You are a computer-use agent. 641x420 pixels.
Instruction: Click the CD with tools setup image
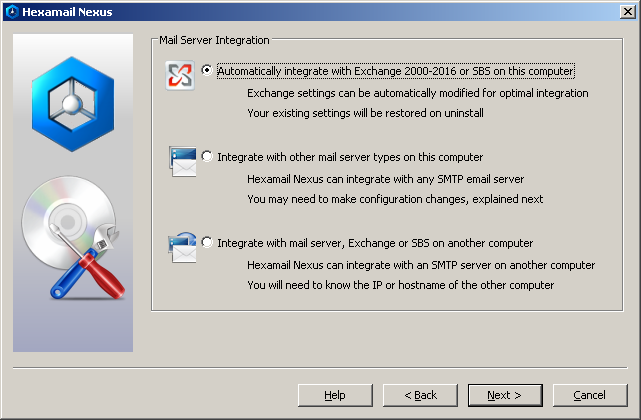tap(73, 237)
